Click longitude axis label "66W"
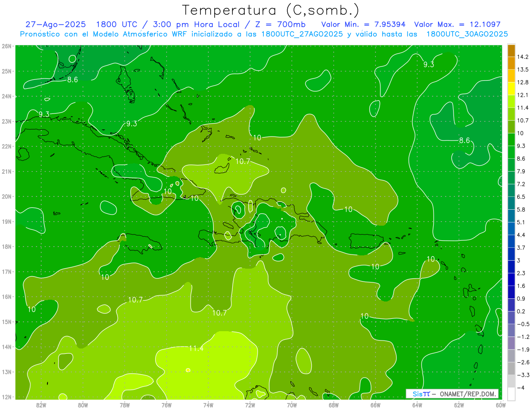This screenshot has width=532, height=411. point(376,405)
